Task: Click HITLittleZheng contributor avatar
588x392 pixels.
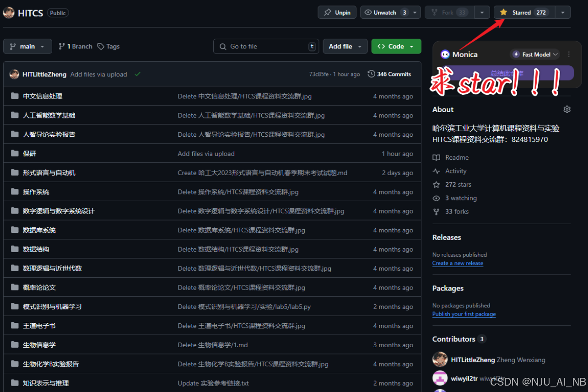Action: (x=440, y=360)
